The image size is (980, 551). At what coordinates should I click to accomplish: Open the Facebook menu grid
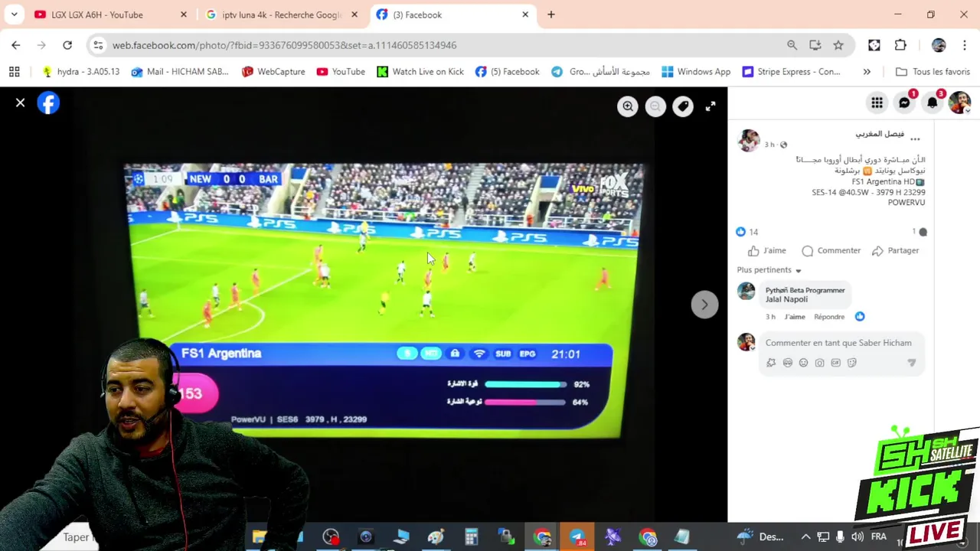point(877,103)
